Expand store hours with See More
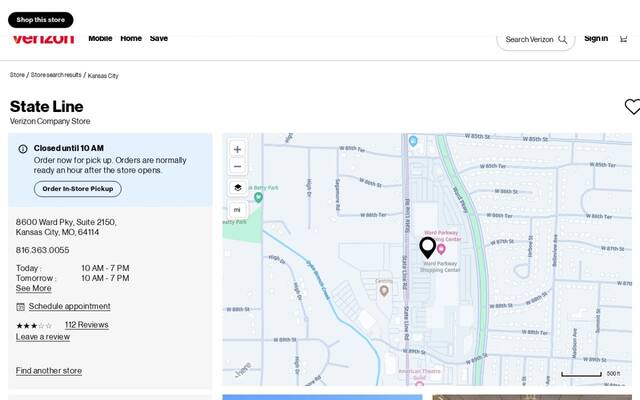The height and width of the screenshot is (400, 640). point(33,288)
